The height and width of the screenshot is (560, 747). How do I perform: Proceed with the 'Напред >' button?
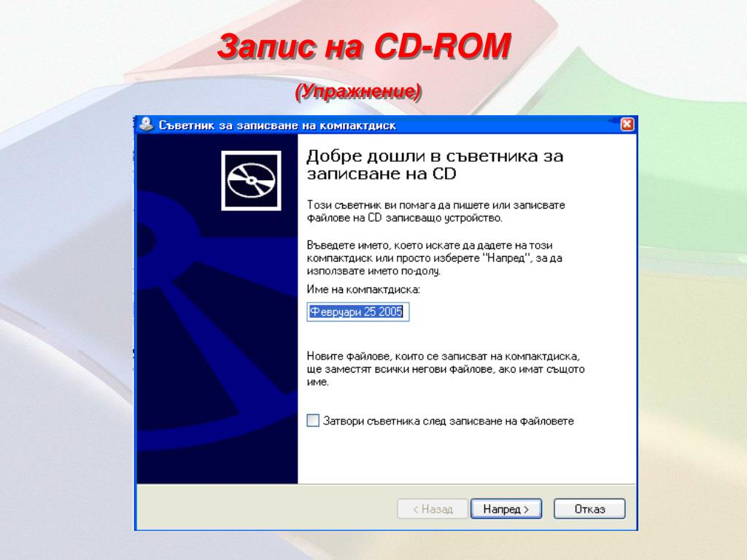coord(506,509)
